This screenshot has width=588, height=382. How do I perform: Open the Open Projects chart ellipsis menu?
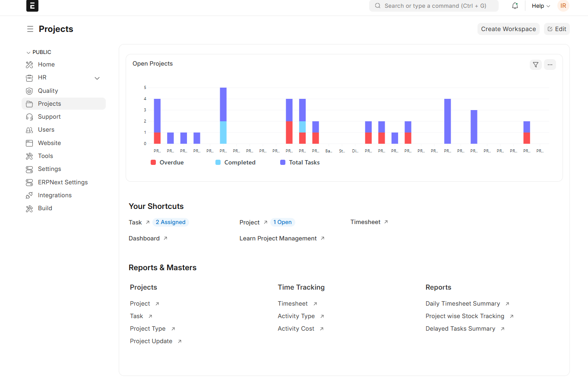coord(550,65)
